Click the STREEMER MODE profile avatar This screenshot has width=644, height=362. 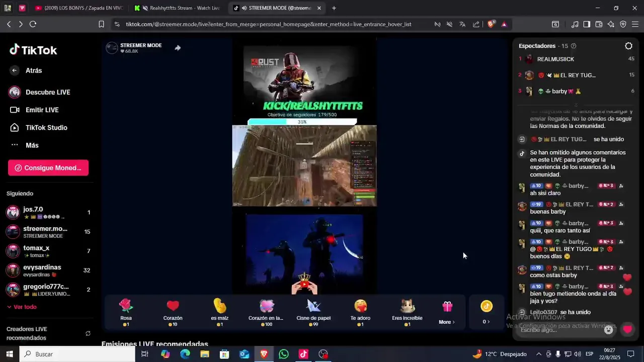click(112, 48)
